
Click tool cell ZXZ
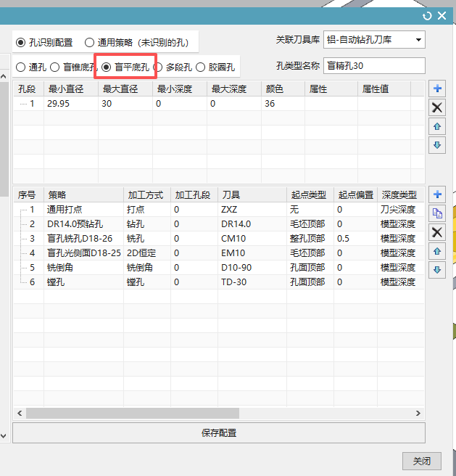pyautogui.click(x=252, y=210)
